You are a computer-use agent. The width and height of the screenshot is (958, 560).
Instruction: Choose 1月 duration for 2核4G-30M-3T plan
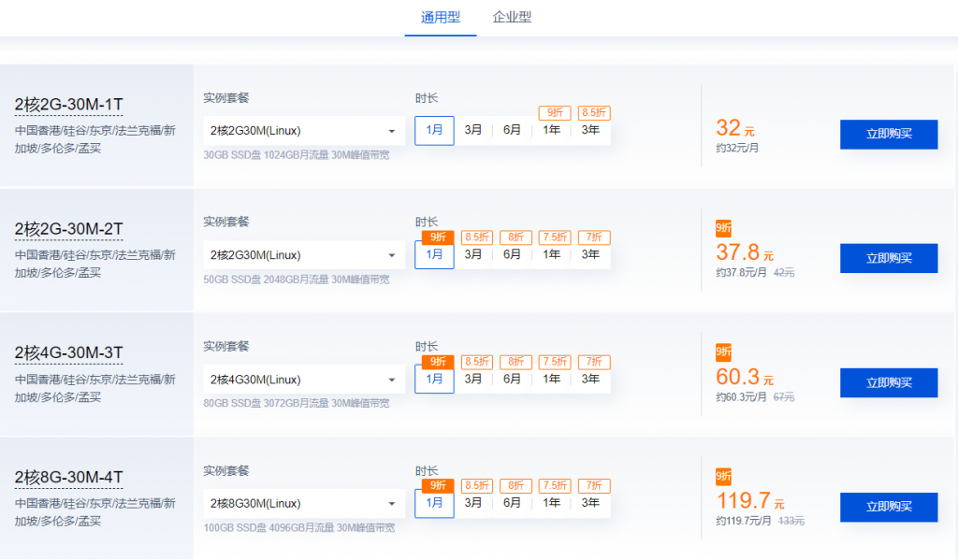pos(434,379)
